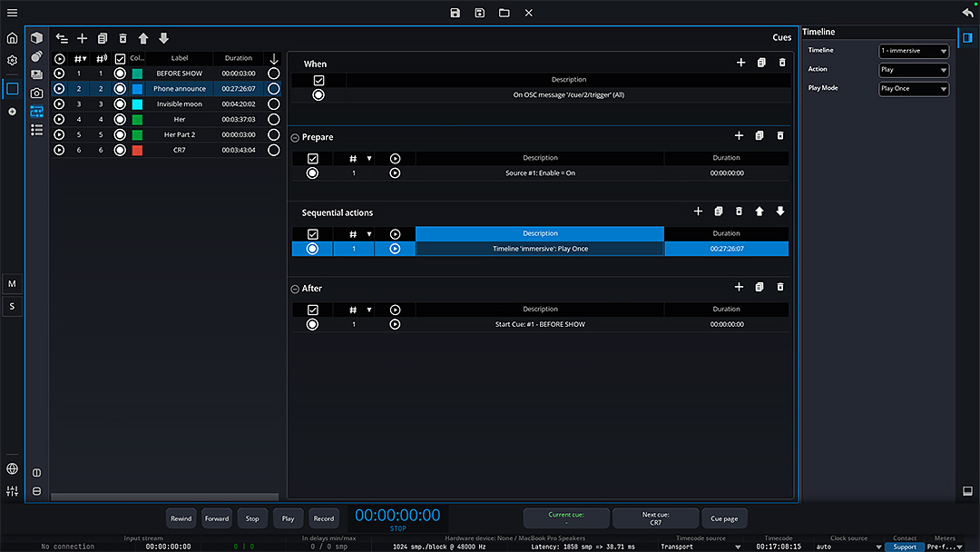Toggle the OSC message trigger enable
Screen dimensions: 980x552
318,94
